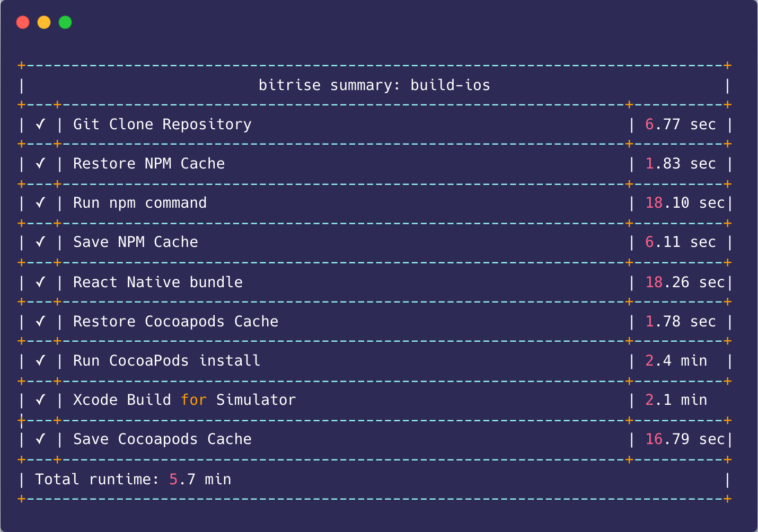758x532 pixels.
Task: Click the checkmark beside React Native bundle
Action: click(x=41, y=282)
